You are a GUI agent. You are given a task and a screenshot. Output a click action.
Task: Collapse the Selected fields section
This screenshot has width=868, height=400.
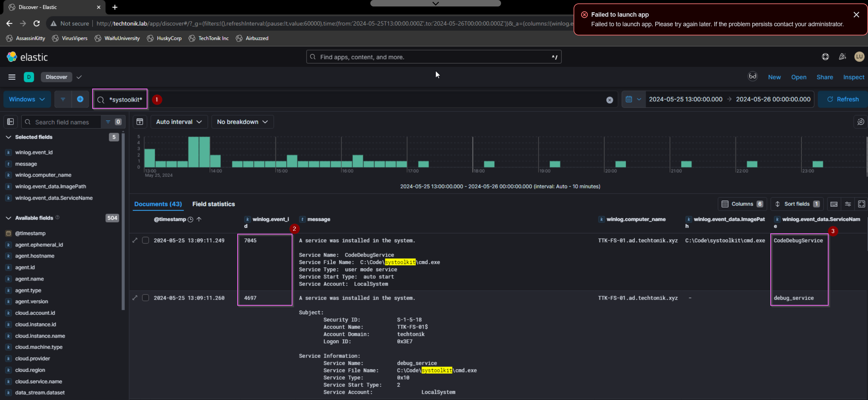click(9, 137)
